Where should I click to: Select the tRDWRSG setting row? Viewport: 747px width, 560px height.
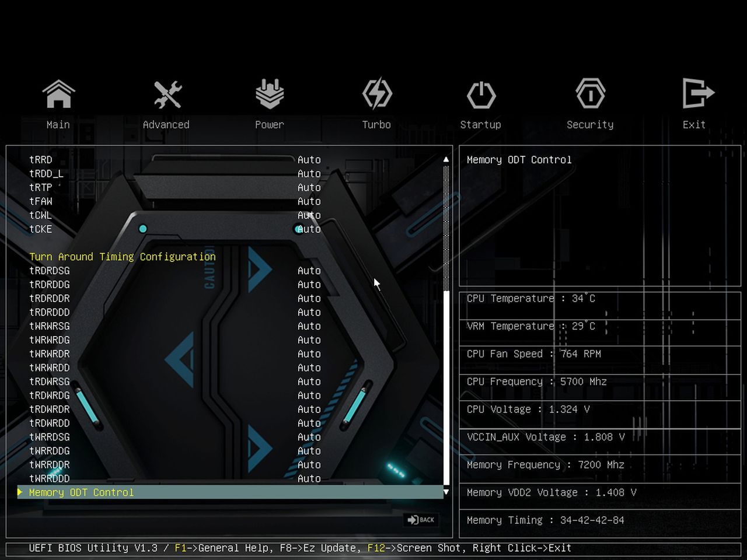231,381
